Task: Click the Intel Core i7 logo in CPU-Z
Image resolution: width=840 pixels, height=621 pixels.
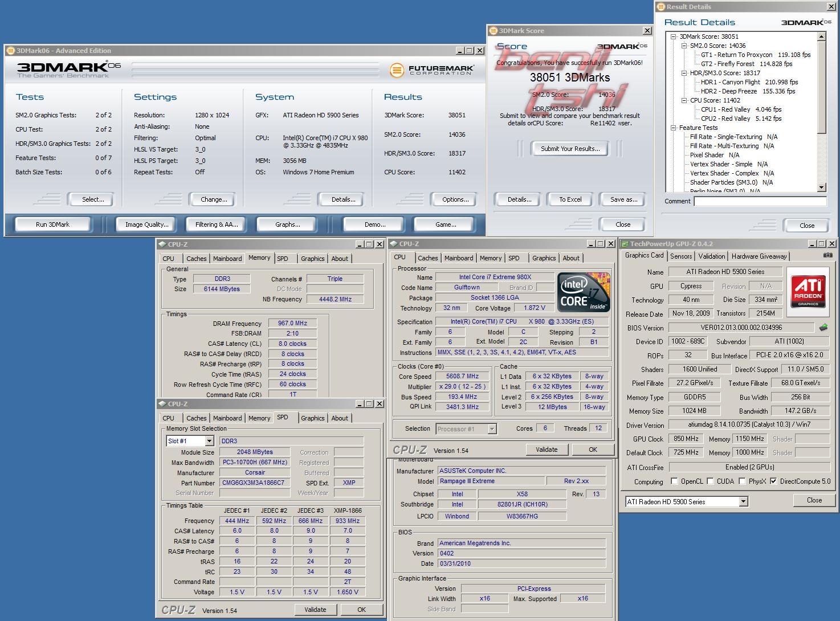Action: (584, 292)
